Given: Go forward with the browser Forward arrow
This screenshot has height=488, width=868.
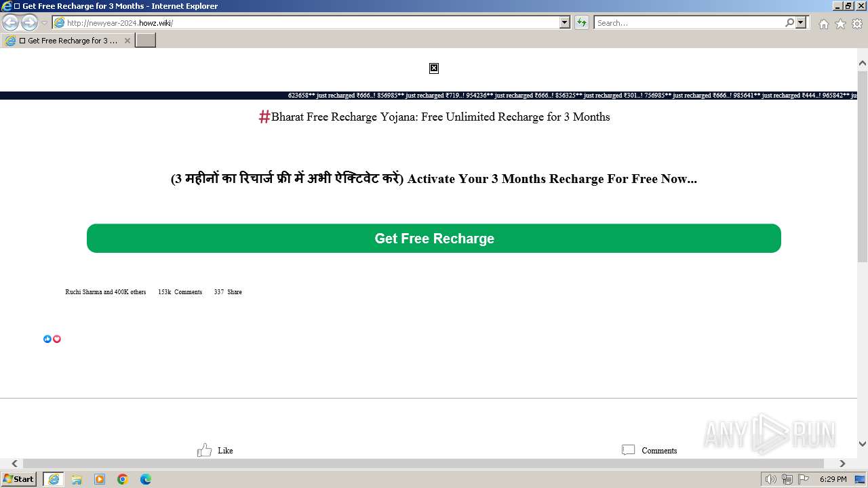Looking at the screenshot, I should 29,23.
